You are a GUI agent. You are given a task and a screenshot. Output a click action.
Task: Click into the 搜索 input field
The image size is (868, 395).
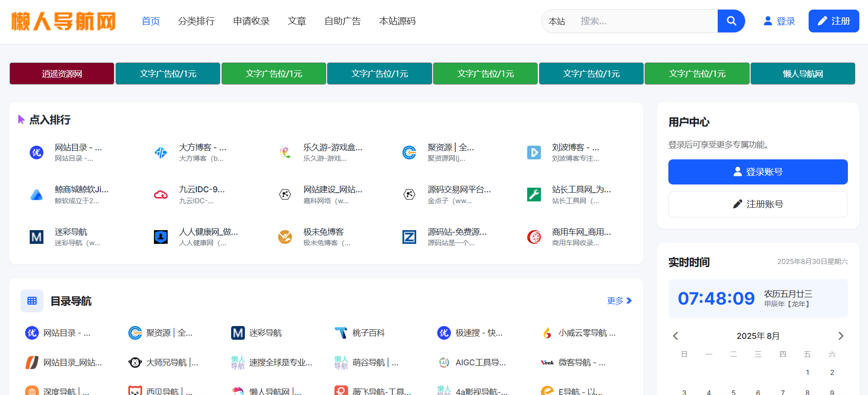pyautogui.click(x=645, y=21)
